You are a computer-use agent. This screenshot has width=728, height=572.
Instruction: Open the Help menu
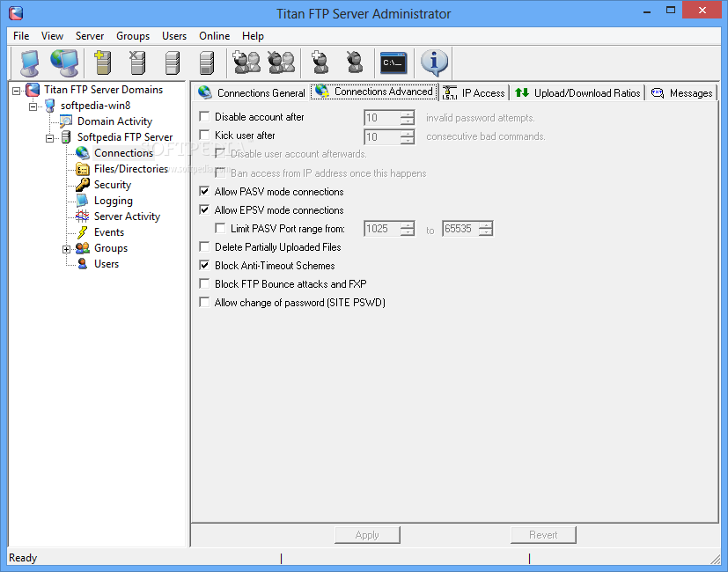coord(253,36)
